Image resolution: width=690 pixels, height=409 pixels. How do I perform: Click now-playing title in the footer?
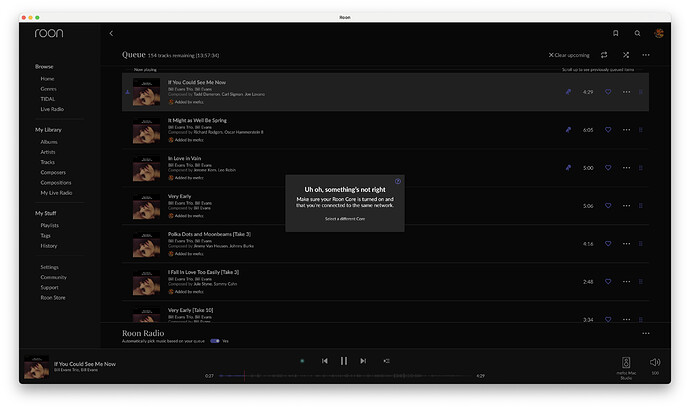click(85, 364)
